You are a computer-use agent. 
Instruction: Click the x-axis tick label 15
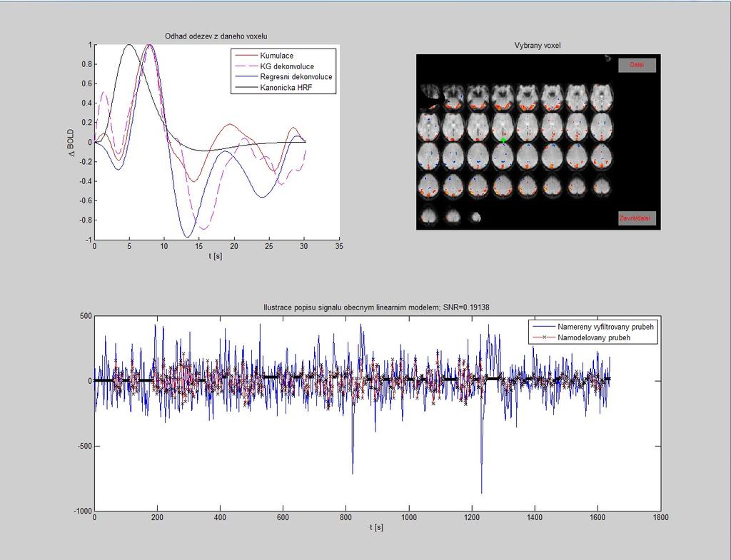(x=199, y=246)
